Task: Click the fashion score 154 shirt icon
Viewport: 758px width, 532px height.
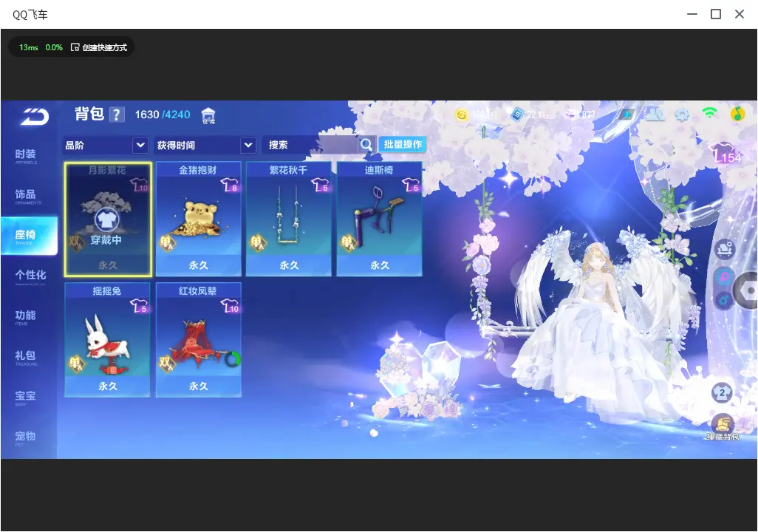Action: (x=726, y=153)
